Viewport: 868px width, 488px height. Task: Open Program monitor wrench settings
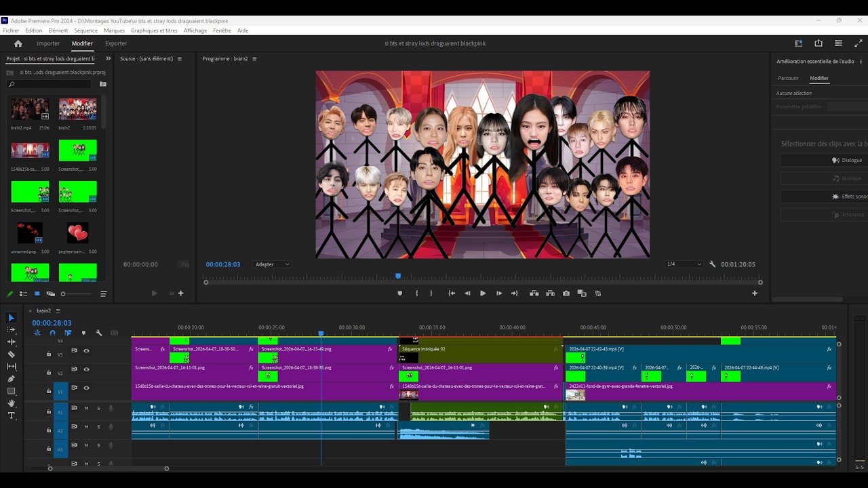coord(712,264)
